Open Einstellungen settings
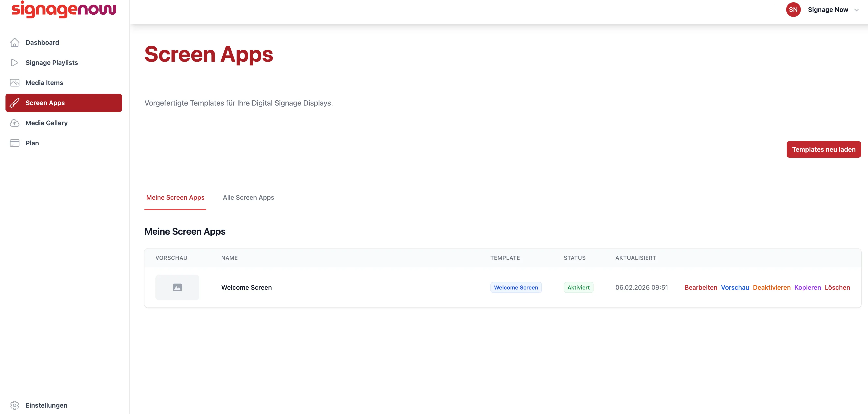 (x=64, y=405)
